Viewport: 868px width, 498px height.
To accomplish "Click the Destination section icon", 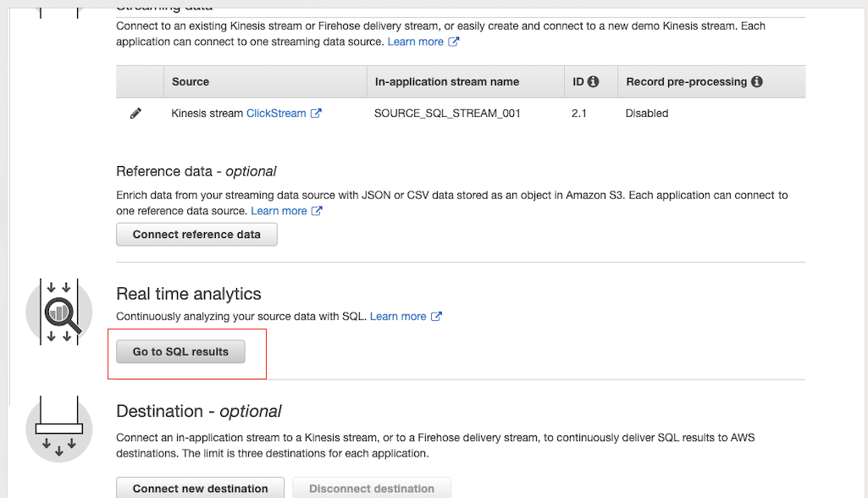I will (59, 429).
